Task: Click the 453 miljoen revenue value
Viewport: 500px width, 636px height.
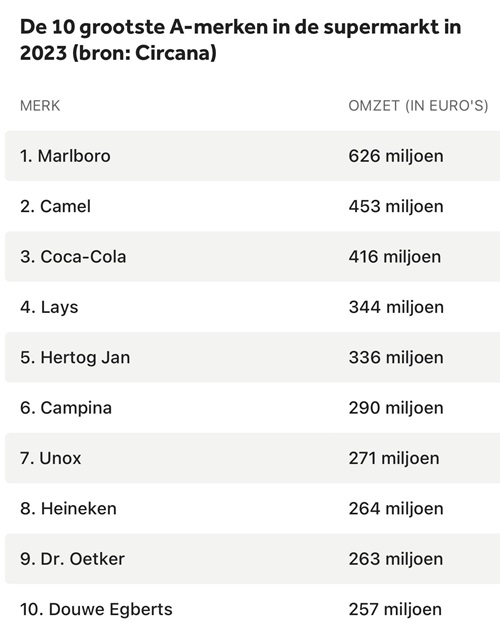Action: coord(396,206)
